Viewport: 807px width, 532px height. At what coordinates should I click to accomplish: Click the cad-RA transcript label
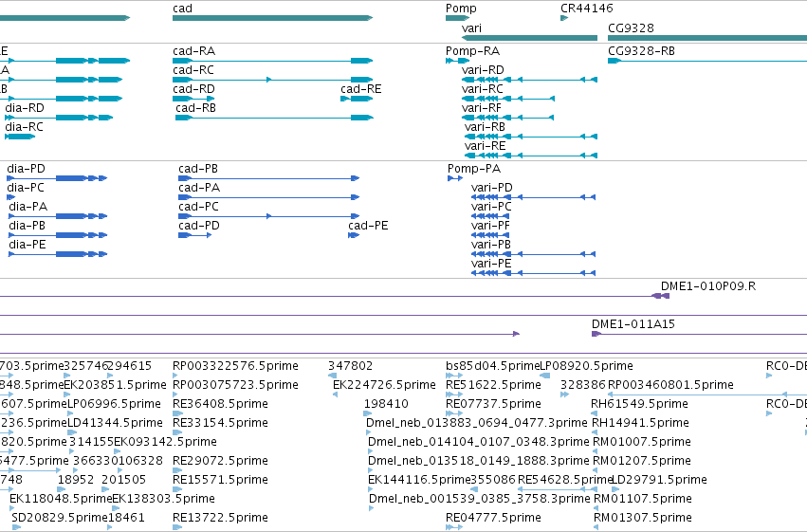(194, 51)
